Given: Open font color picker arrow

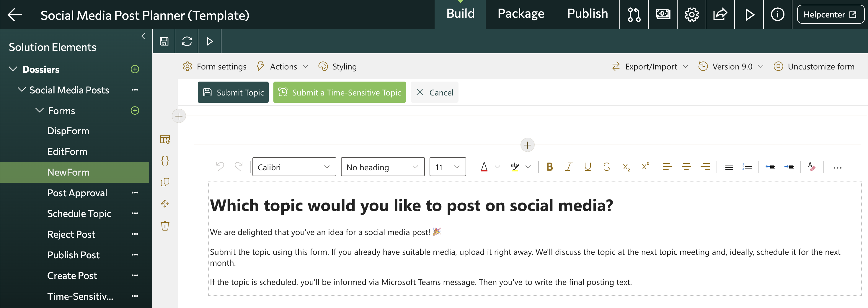Looking at the screenshot, I should point(497,167).
